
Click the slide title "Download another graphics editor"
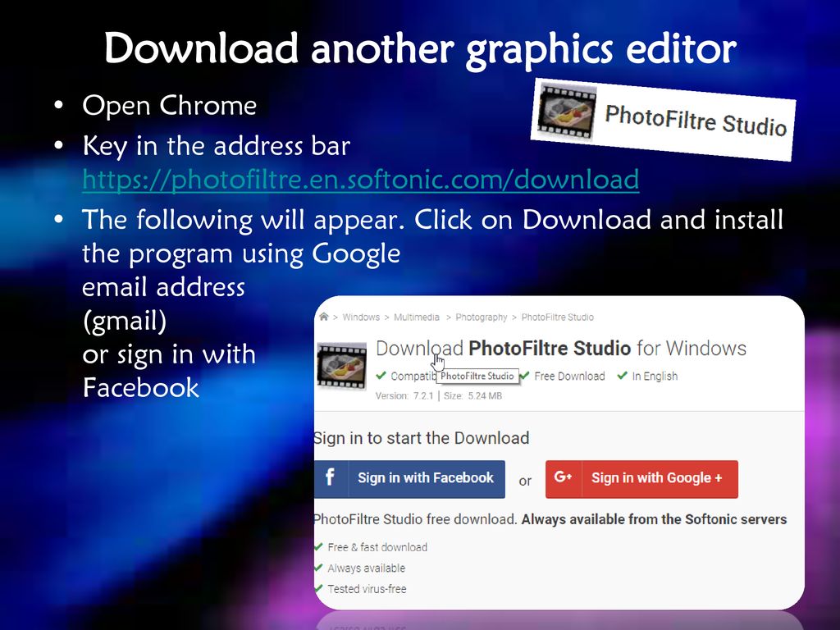pos(420,49)
